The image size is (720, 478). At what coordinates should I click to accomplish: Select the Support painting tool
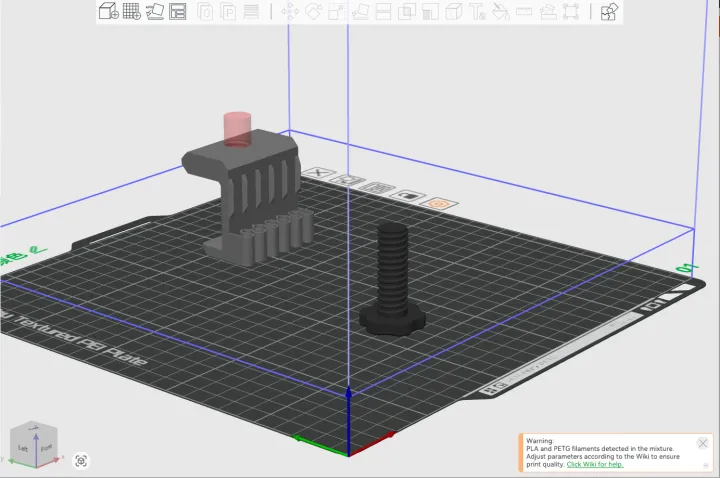click(x=430, y=11)
